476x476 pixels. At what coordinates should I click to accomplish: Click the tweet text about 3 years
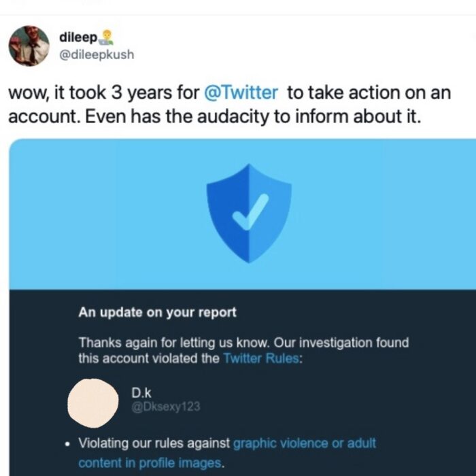click(x=230, y=105)
